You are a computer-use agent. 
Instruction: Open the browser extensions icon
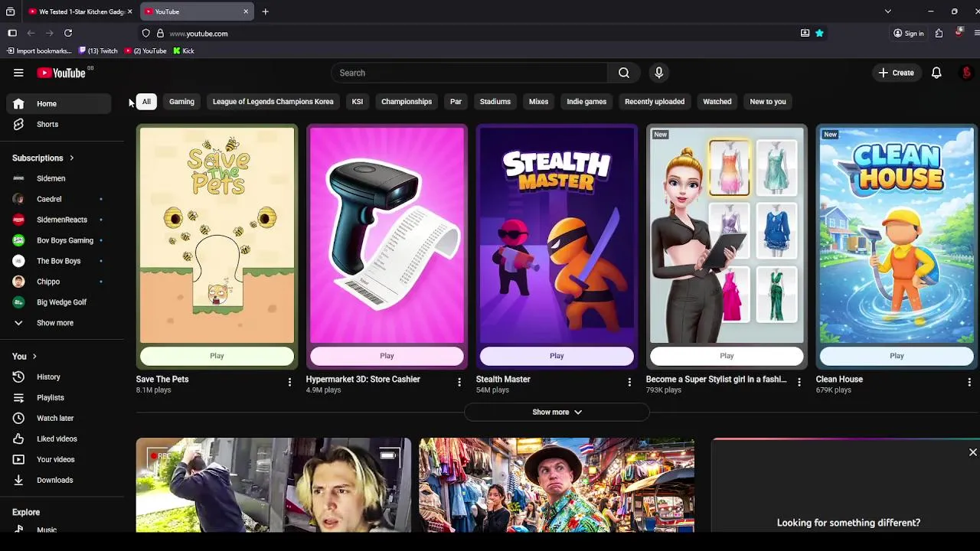point(939,33)
